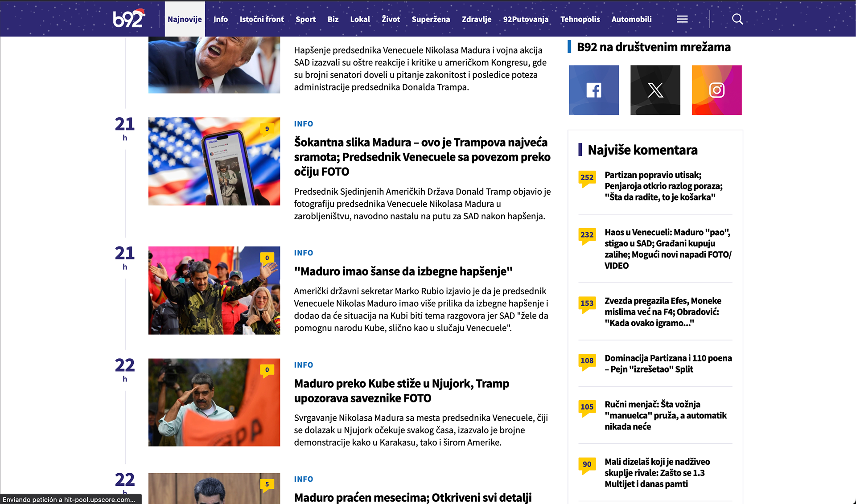
Task: Select the Najnovije tab
Action: (x=185, y=19)
